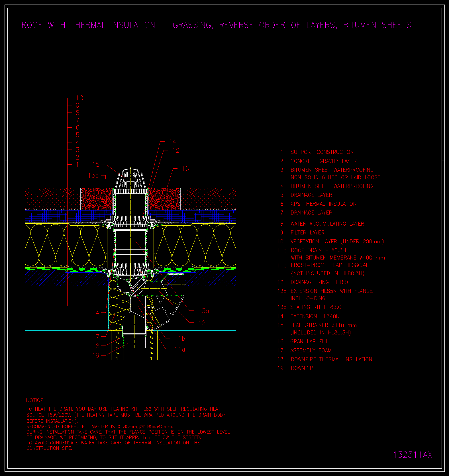Click the magenta drawing title starting "ROOF WITH THERMAL INSULATION"

[x=216, y=25]
